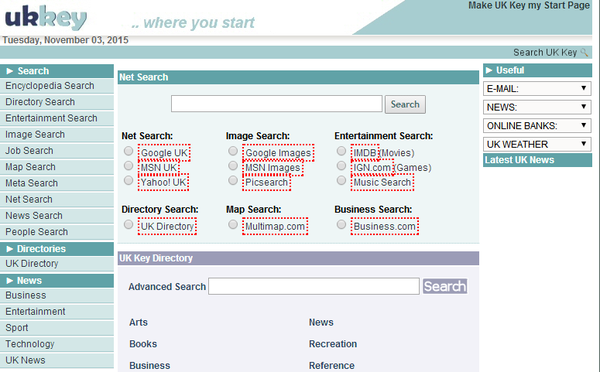Go to Net Search sidebar item
600x372 pixels.
click(57, 199)
